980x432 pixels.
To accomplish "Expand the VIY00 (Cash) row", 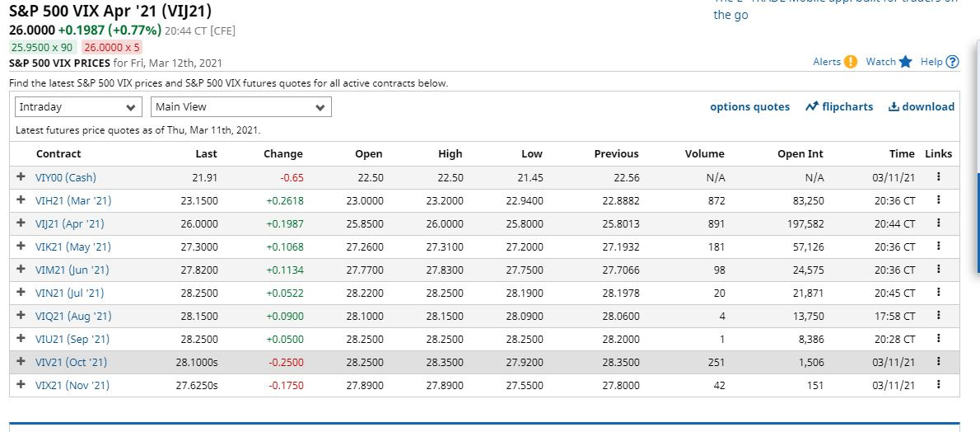I will pyautogui.click(x=21, y=176).
